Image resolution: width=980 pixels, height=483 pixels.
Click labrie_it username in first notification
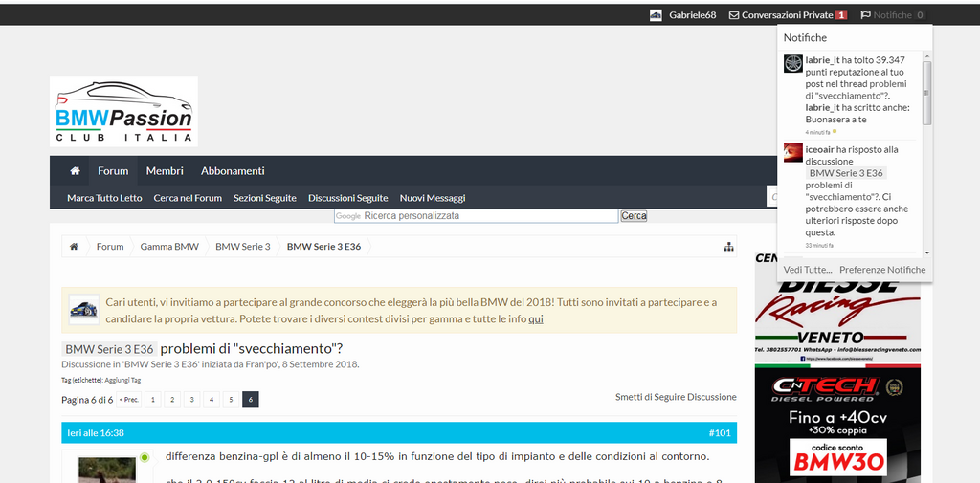(x=822, y=60)
